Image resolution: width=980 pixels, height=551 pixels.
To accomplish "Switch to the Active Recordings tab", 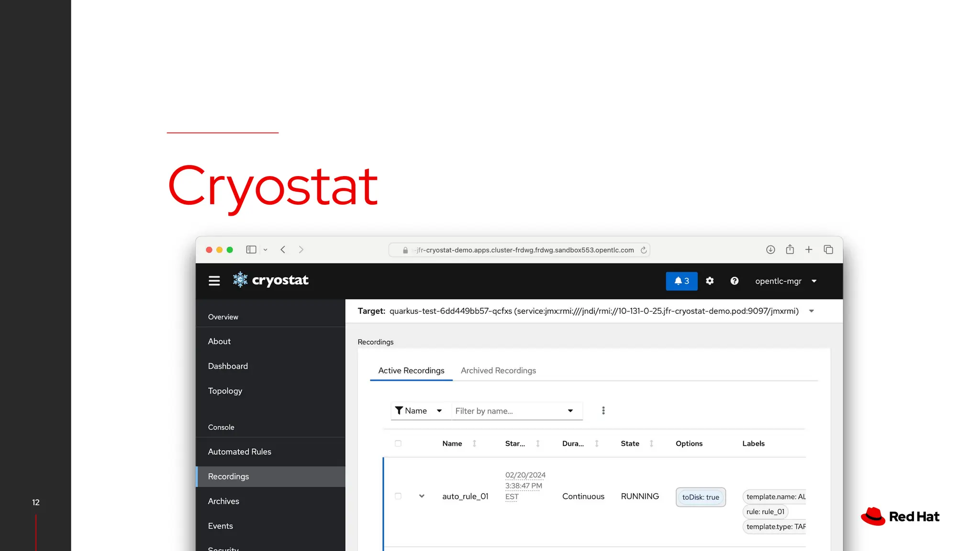I will point(411,371).
